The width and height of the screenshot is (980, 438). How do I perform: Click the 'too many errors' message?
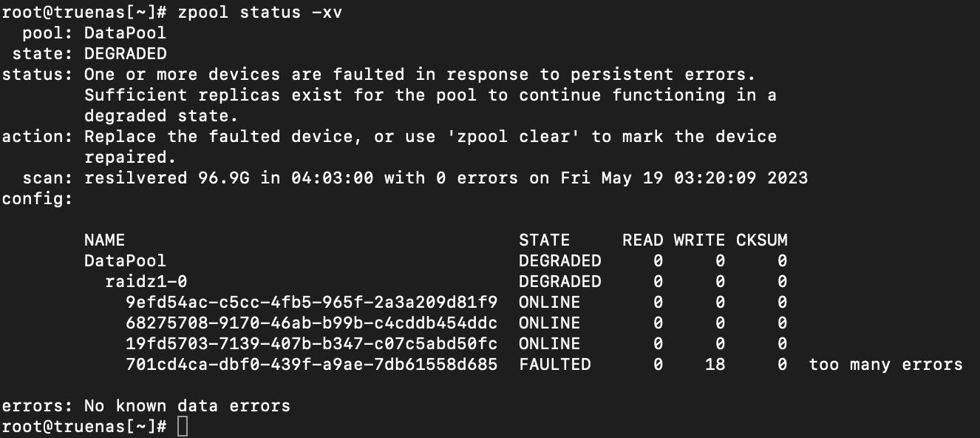coord(886,365)
